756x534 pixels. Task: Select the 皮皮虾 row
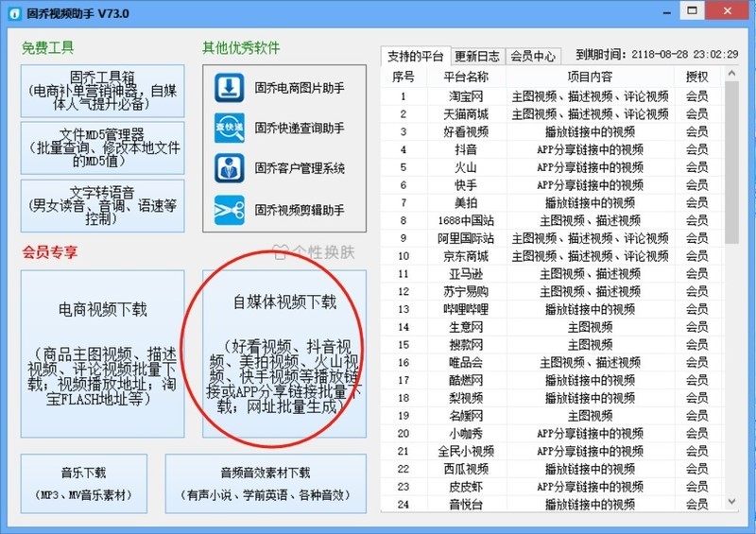tap(553, 487)
